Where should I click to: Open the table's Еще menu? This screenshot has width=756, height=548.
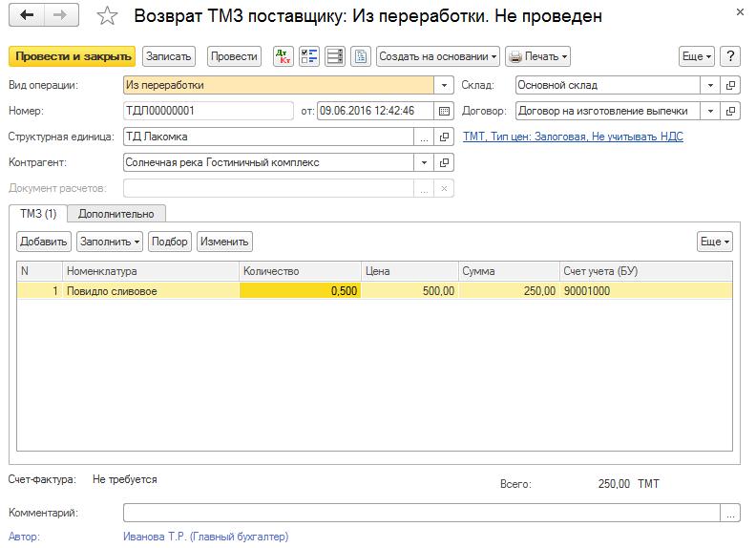tap(715, 242)
